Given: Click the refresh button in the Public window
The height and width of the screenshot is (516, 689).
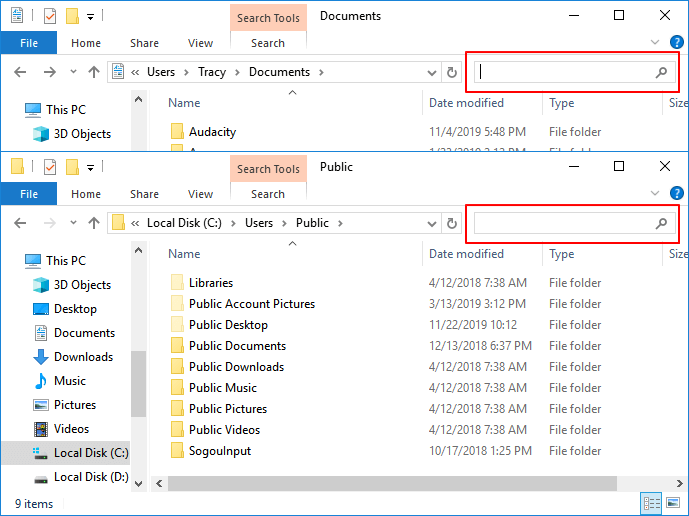Looking at the screenshot, I should [x=452, y=223].
